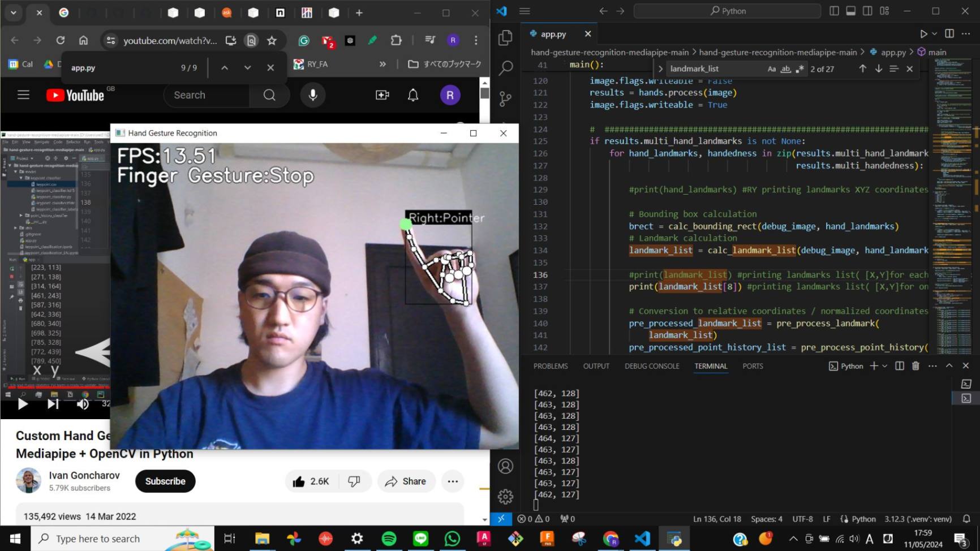
Task: Select the second terminal in terminal list
Action: tap(966, 398)
